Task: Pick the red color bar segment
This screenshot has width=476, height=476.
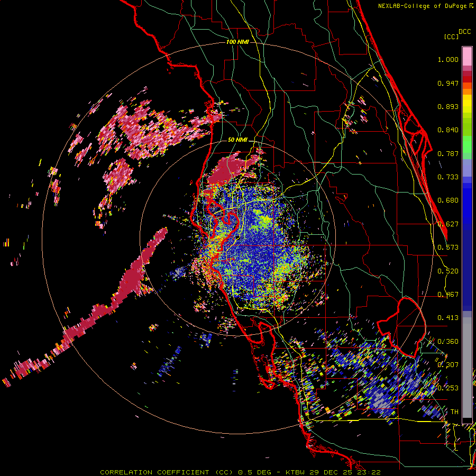Action: pyautogui.click(x=467, y=79)
